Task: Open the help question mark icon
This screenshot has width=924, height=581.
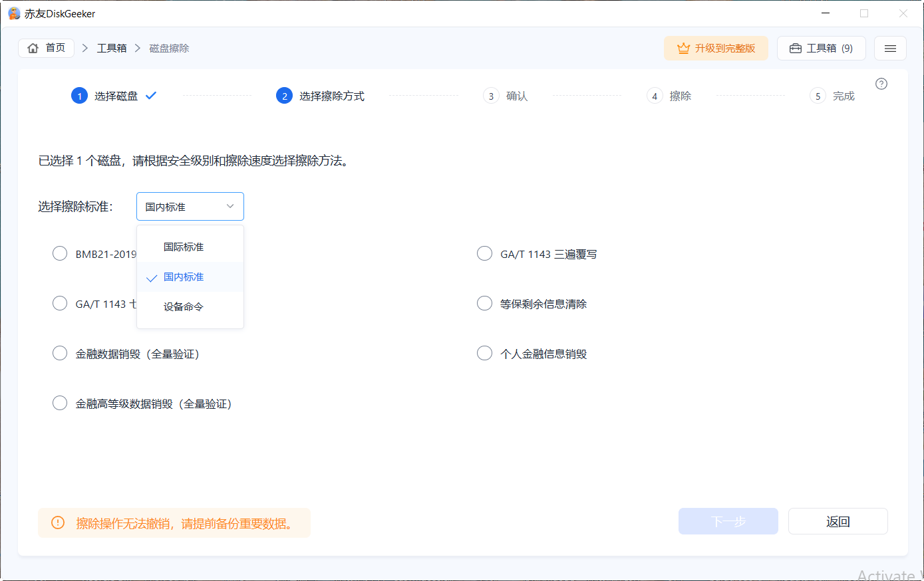Action: [881, 84]
